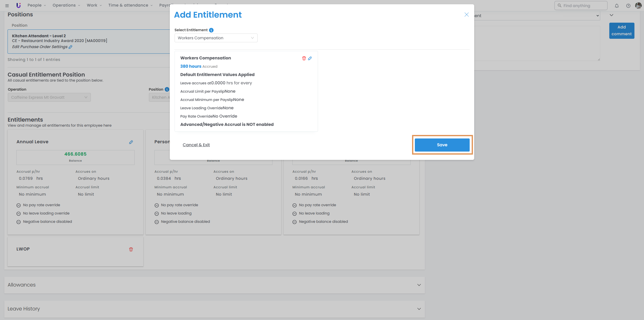Edit the Annual Leave entitlement
The height and width of the screenshot is (320, 644).
(131, 142)
